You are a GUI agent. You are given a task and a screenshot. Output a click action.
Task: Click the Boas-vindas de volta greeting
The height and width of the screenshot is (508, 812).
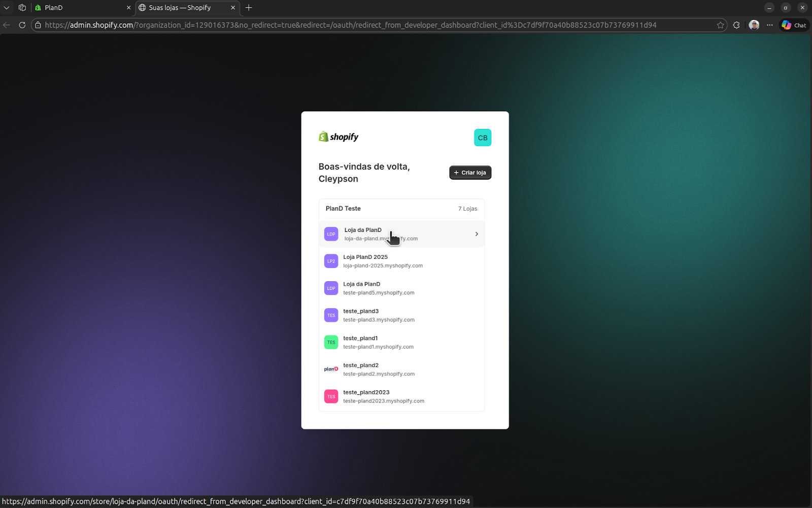[364, 173]
